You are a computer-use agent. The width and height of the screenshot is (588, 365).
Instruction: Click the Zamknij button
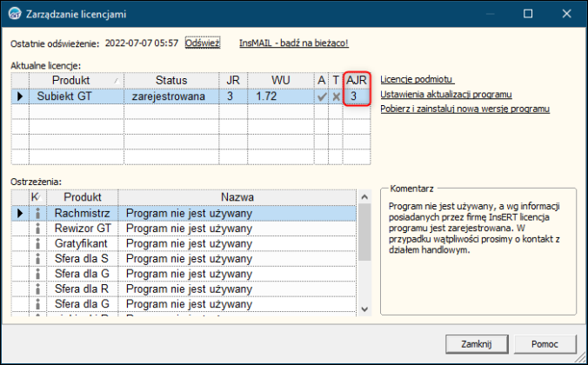(477, 344)
